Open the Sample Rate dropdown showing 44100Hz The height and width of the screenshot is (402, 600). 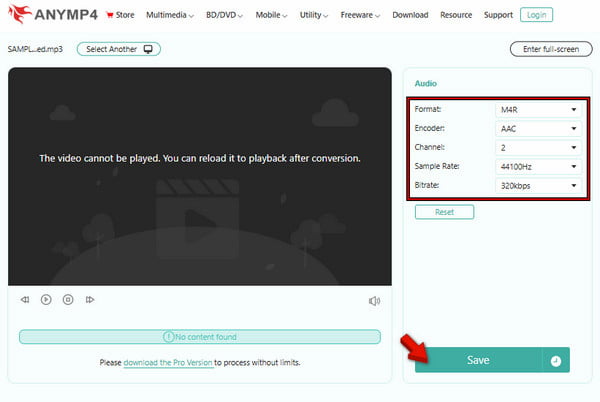(x=538, y=167)
